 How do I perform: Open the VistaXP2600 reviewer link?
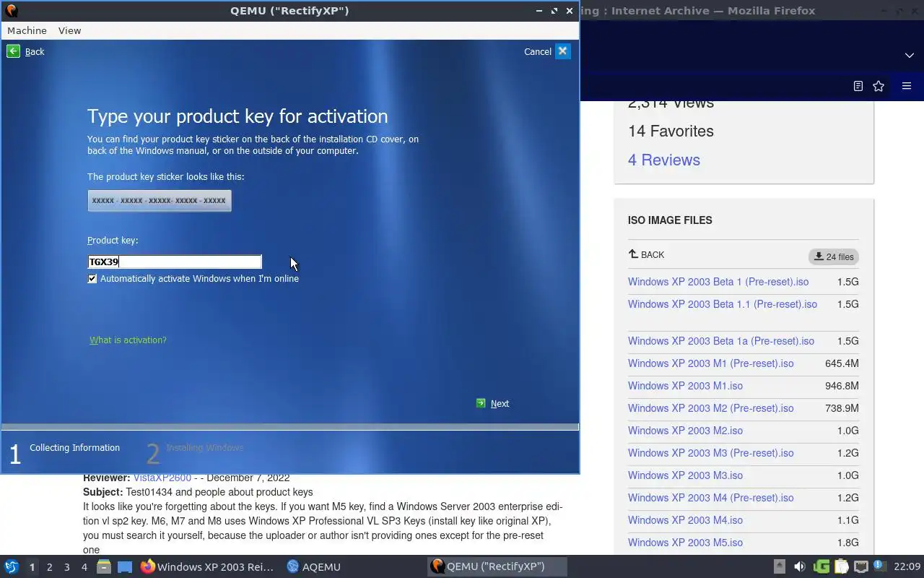pyautogui.click(x=162, y=478)
